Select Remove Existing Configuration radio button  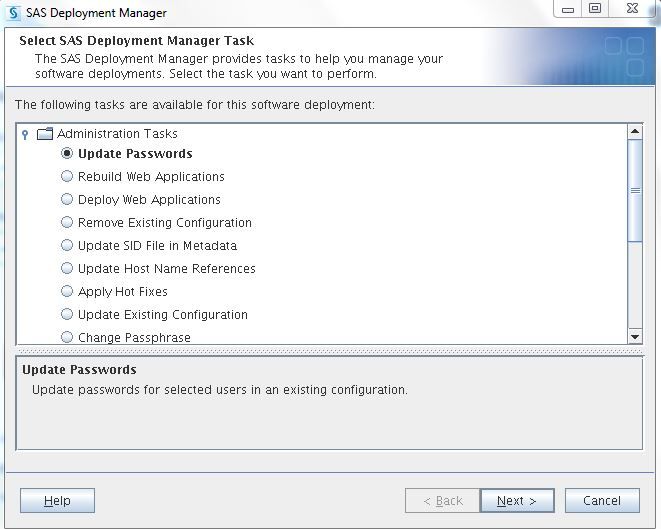[68, 223]
